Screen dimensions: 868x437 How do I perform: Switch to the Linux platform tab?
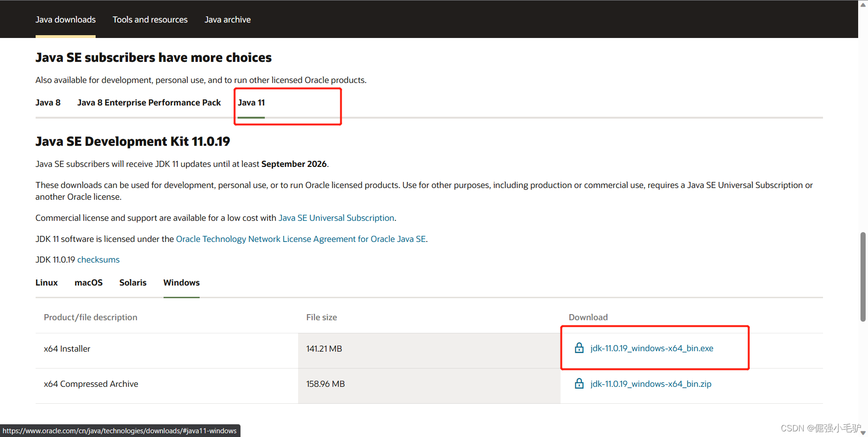[x=46, y=283]
